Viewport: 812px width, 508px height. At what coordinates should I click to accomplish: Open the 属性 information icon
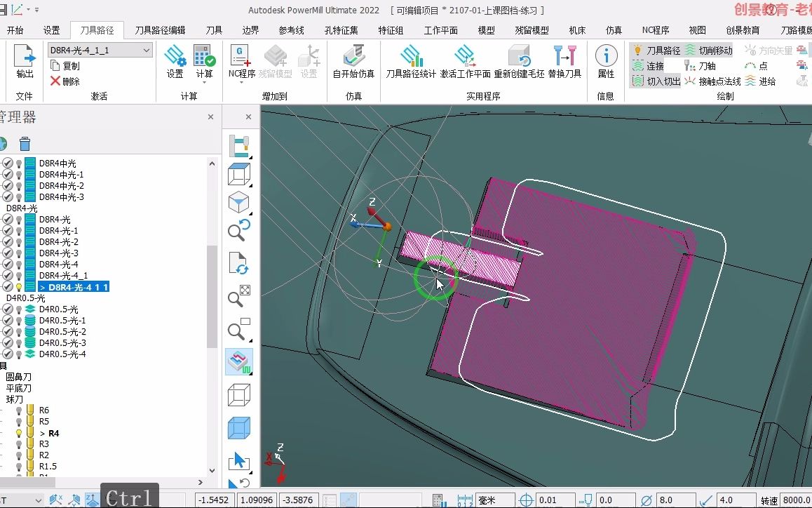pos(606,62)
